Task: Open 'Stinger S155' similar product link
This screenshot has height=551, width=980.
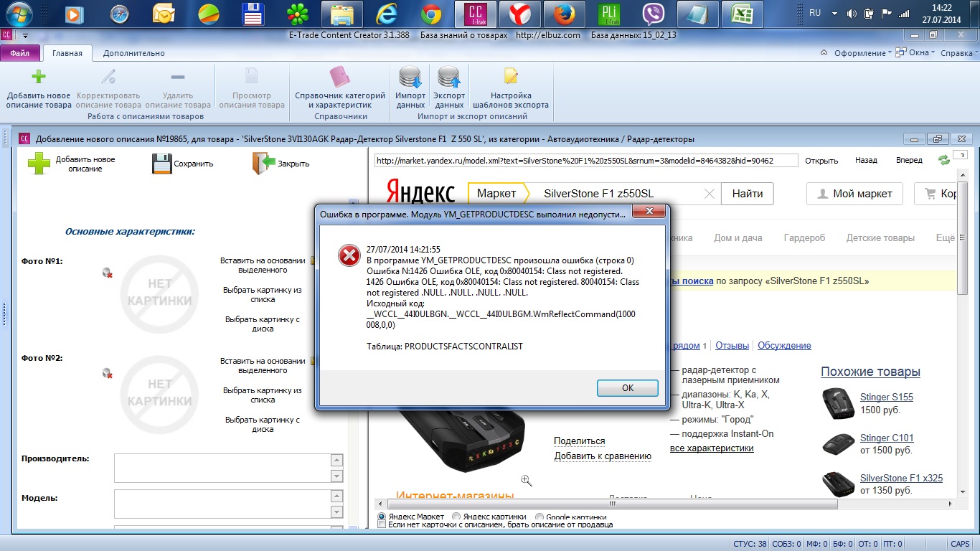Action: tap(887, 397)
